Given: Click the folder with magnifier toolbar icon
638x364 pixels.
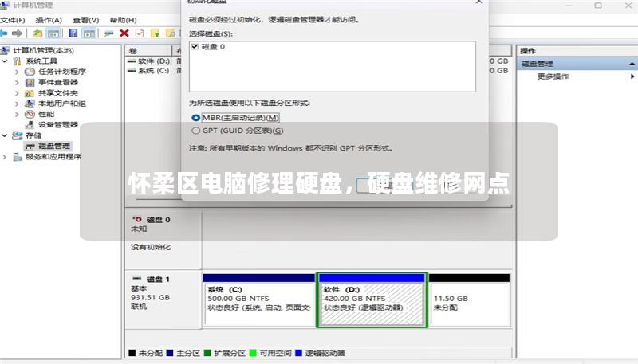Looking at the screenshot, I should pyautogui.click(x=171, y=33).
